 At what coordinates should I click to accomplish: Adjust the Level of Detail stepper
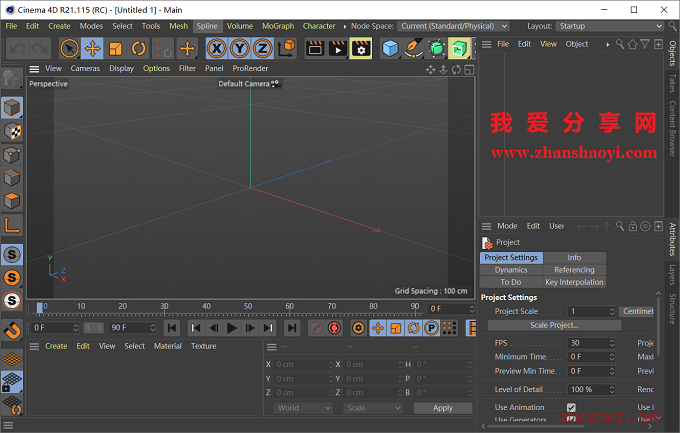tap(612, 389)
